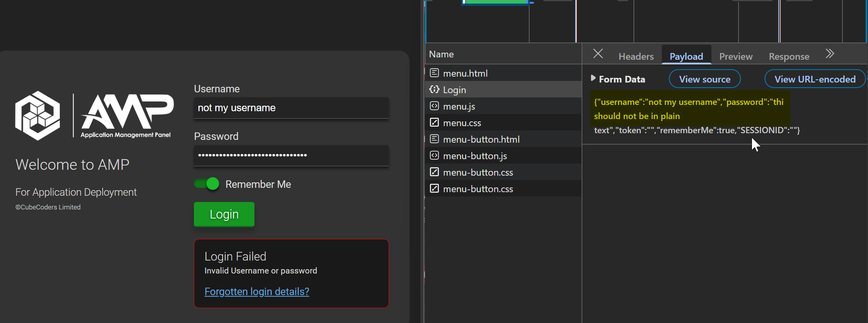Click the View source button
Image resolution: width=868 pixels, height=323 pixels.
click(x=704, y=79)
